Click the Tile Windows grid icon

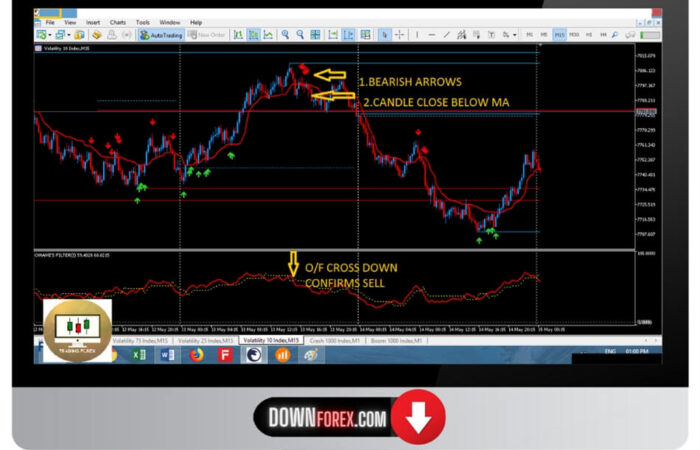[x=315, y=35]
